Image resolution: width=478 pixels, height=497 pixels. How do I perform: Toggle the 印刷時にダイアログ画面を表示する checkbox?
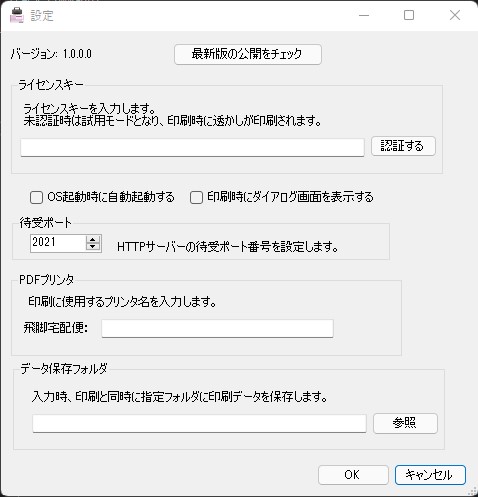point(196,197)
